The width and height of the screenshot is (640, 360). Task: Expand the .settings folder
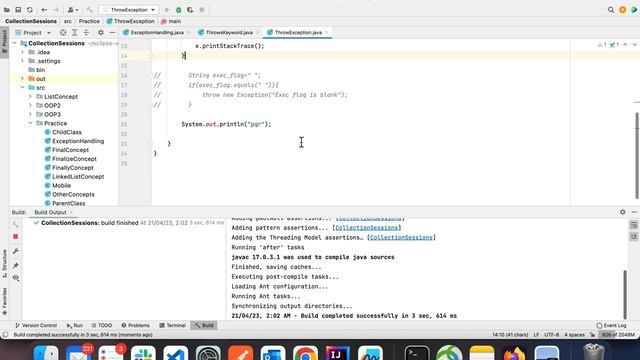coord(22,61)
